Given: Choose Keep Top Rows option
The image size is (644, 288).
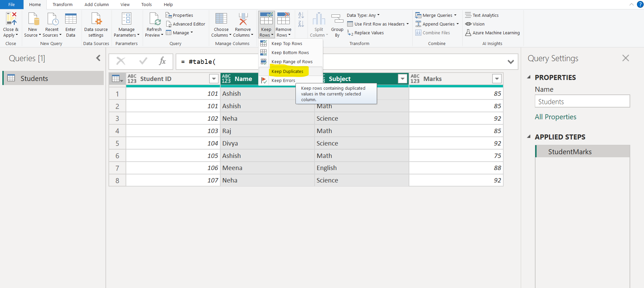Looking at the screenshot, I should tap(287, 44).
